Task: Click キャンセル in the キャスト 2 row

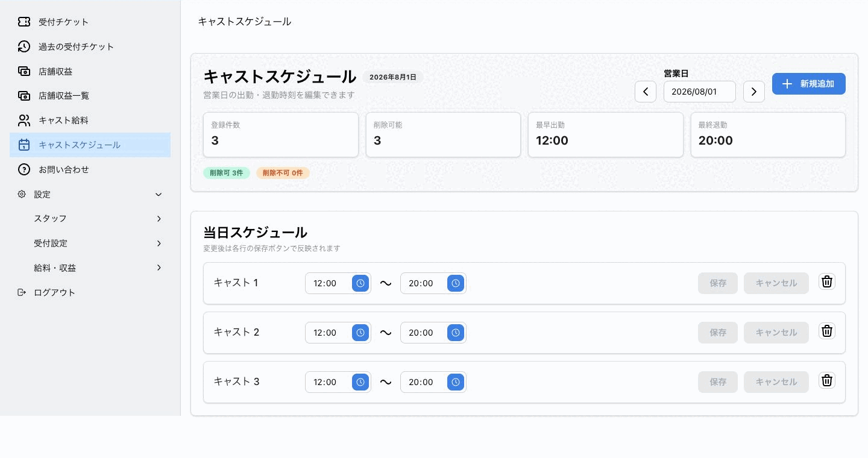Action: coord(776,333)
